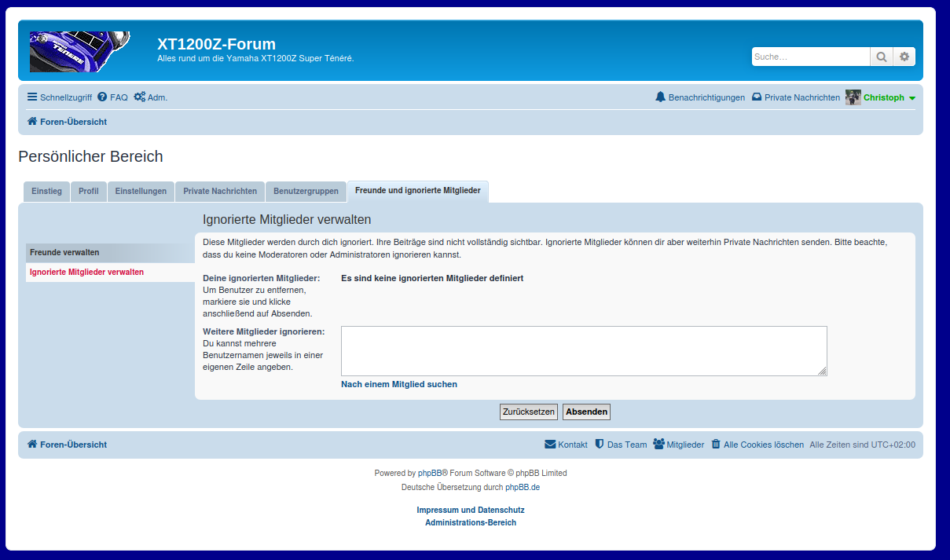Click the search magnifier icon button
This screenshot has width=950, height=560.
[x=882, y=57]
